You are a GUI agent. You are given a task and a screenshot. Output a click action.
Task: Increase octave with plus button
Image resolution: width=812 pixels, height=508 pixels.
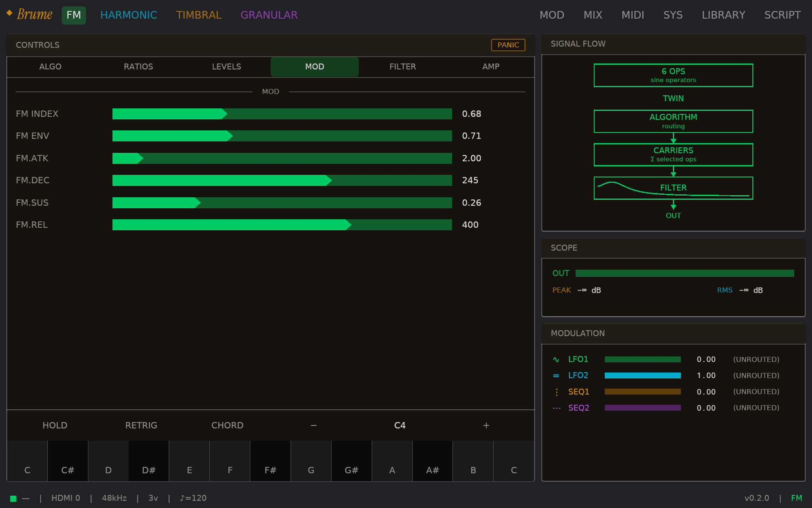coord(486,425)
